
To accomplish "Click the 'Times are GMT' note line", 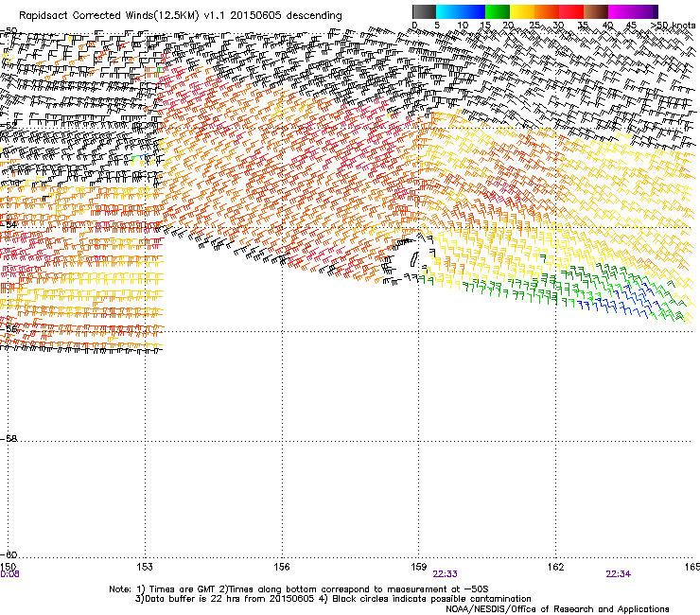I will tap(299, 589).
